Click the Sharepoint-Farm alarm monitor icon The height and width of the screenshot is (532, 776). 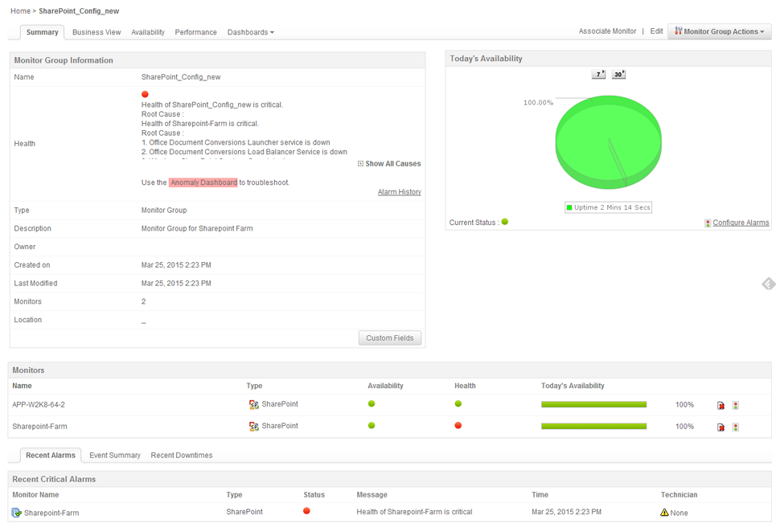(x=16, y=513)
